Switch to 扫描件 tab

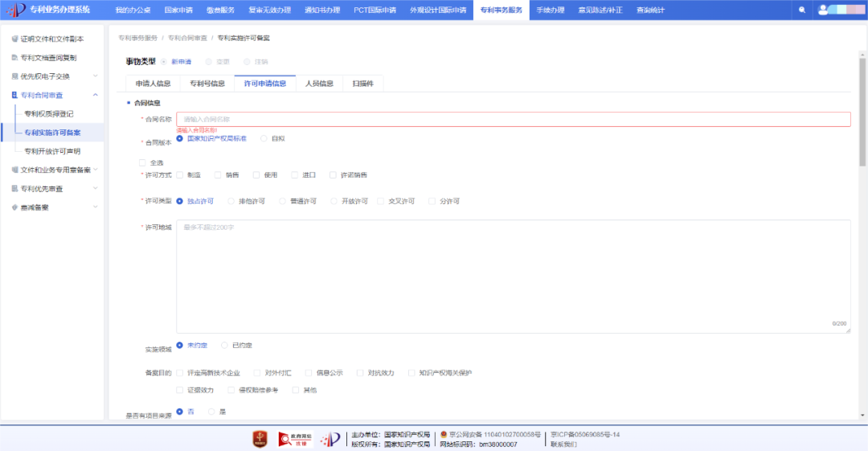coord(362,84)
